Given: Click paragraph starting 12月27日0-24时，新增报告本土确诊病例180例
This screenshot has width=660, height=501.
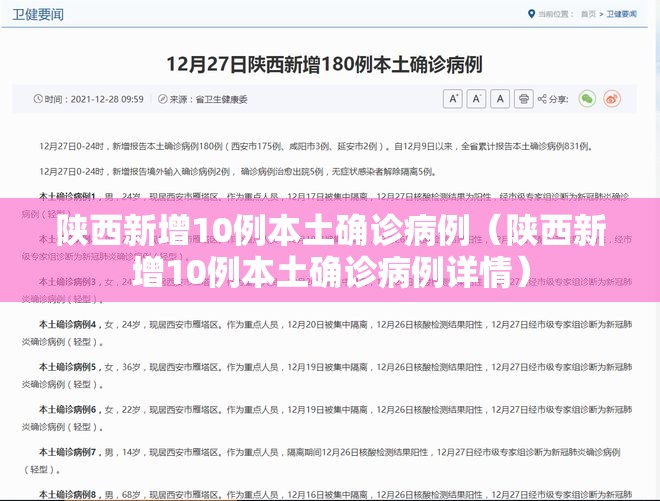Looking at the screenshot, I should [x=317, y=146].
